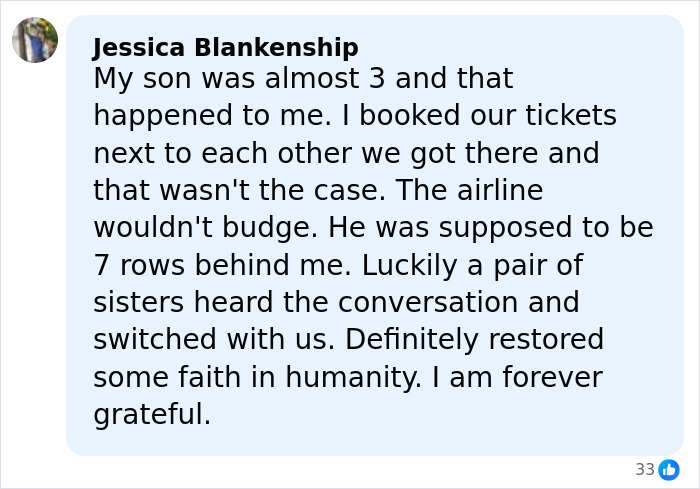Click the word "grateful." ending the comment
The width and height of the screenshot is (700, 489).
[x=152, y=414]
